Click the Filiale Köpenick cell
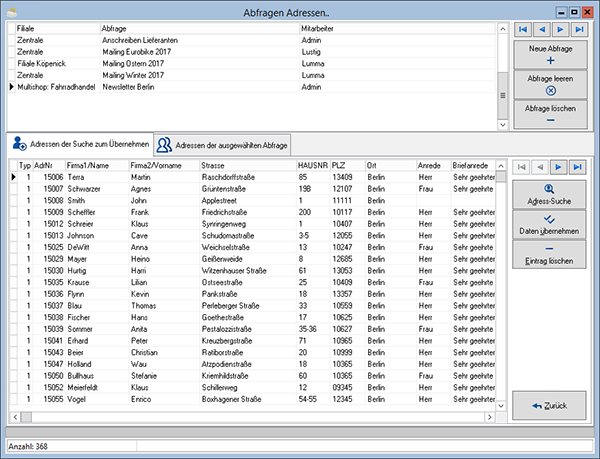Screen dimensions: 600x459 57,63
